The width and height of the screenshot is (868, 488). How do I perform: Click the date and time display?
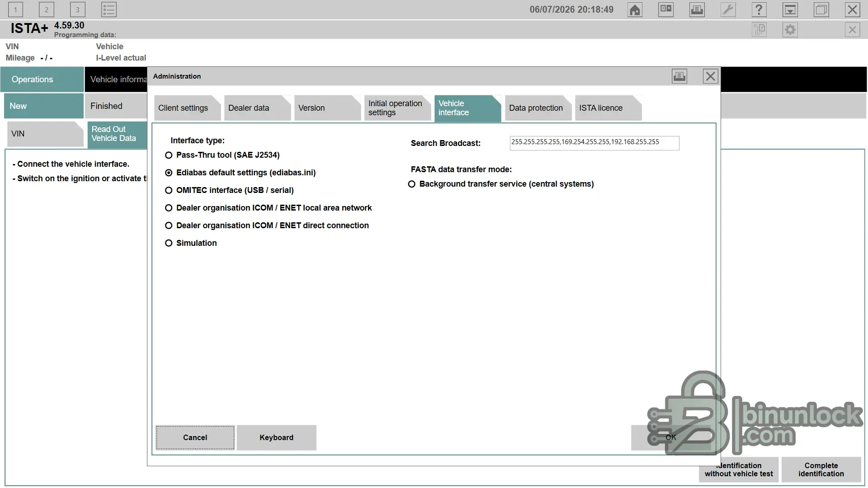click(571, 9)
